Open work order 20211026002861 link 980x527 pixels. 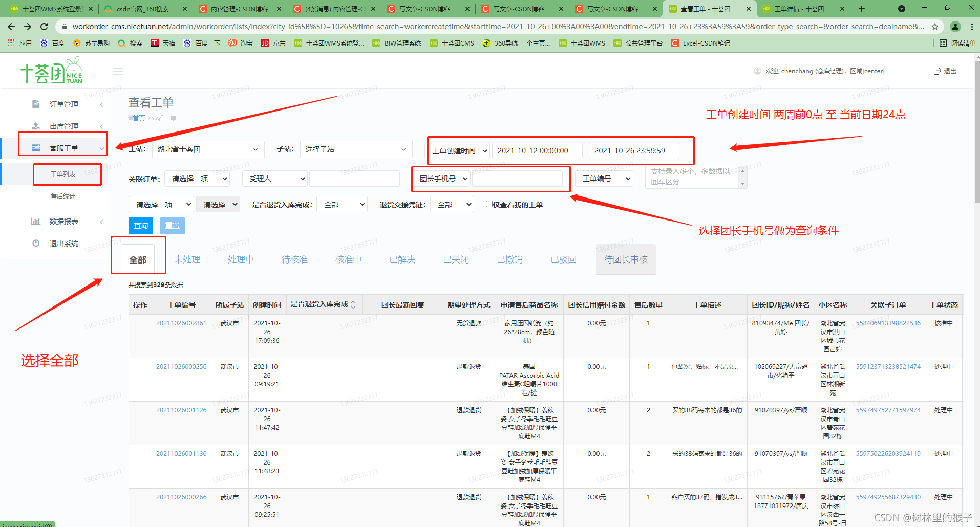tap(181, 323)
